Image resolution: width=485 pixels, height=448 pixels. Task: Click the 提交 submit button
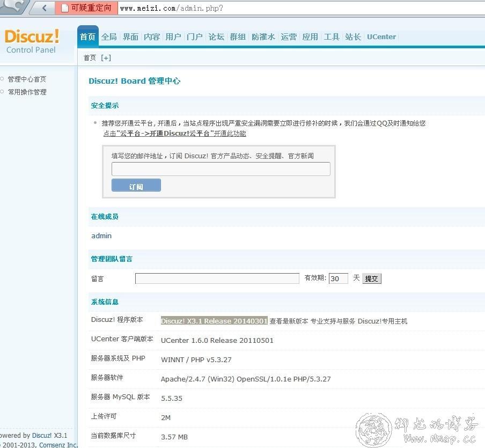[x=371, y=278]
